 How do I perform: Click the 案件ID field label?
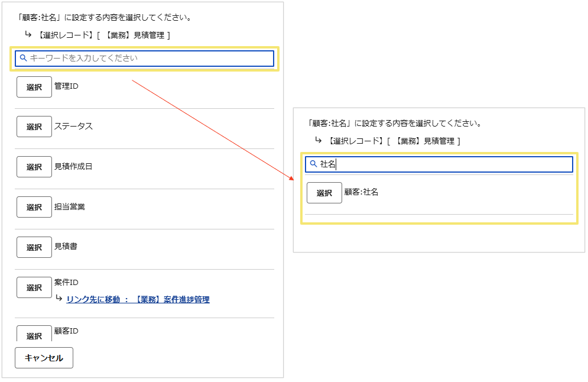66,282
